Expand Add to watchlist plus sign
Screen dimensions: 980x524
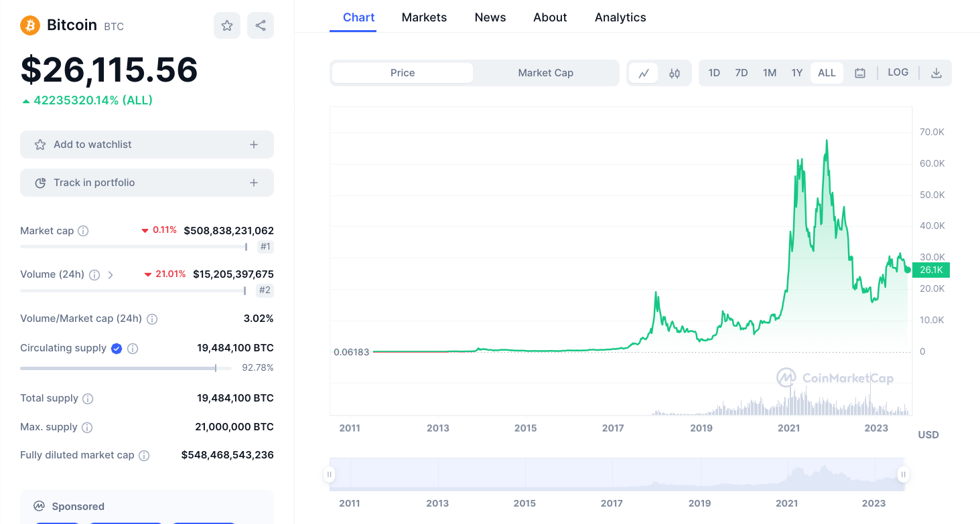(254, 145)
